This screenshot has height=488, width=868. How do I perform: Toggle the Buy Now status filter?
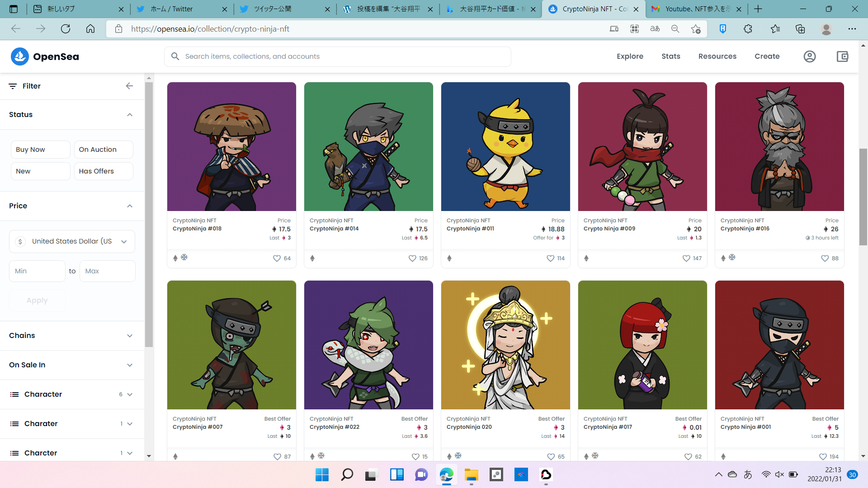tap(40, 150)
